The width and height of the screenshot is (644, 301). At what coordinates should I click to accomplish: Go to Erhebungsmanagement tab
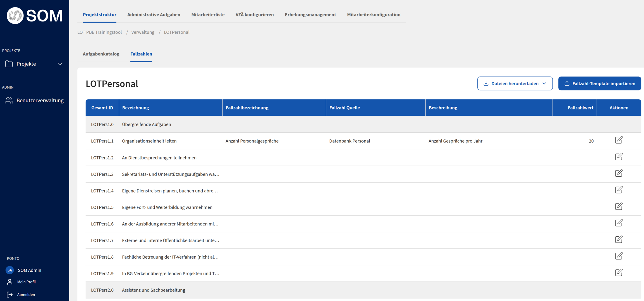click(x=310, y=14)
